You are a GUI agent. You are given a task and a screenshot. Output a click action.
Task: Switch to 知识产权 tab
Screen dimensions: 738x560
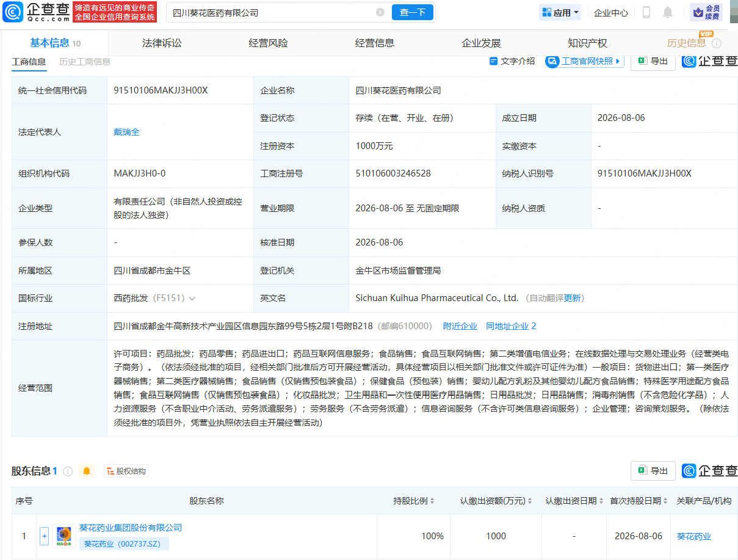(x=587, y=43)
